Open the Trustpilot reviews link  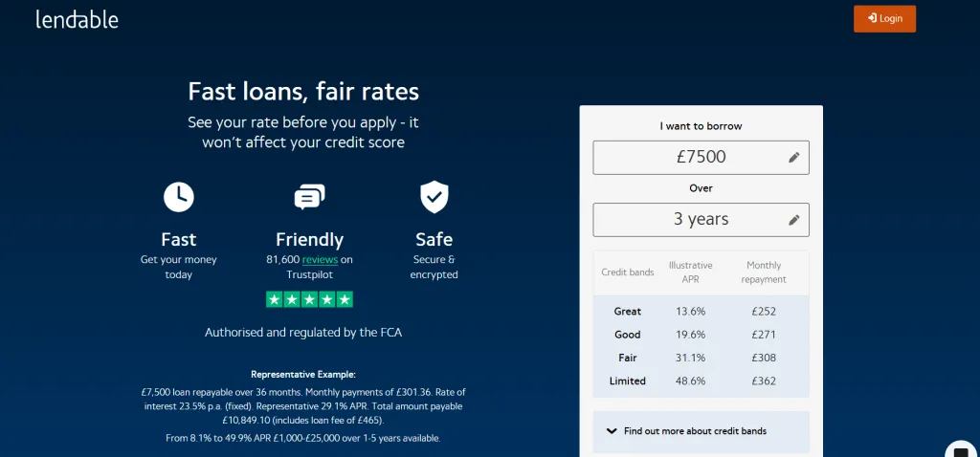tap(320, 260)
